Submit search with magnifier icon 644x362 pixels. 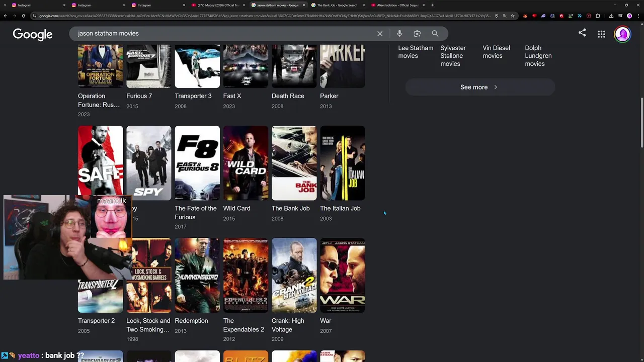click(435, 34)
